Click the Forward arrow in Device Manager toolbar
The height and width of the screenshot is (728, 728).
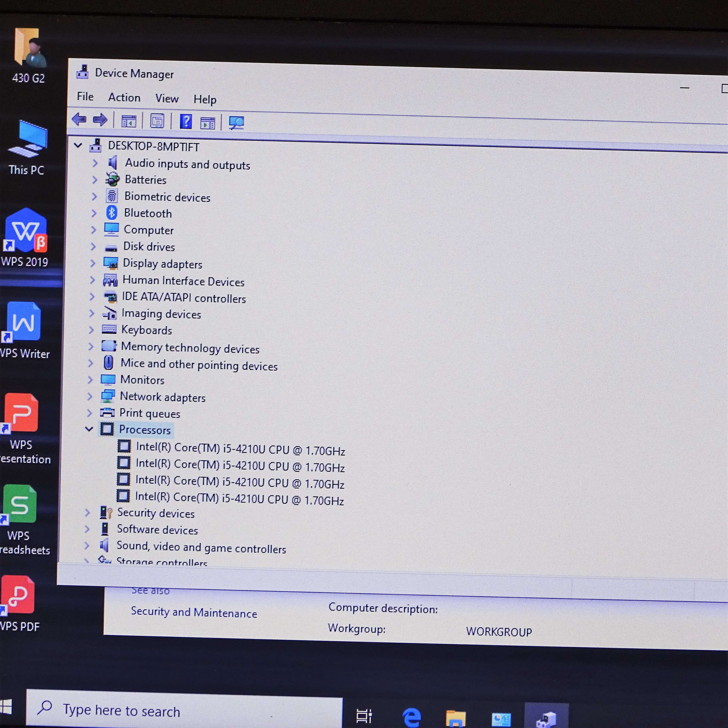tap(100, 120)
